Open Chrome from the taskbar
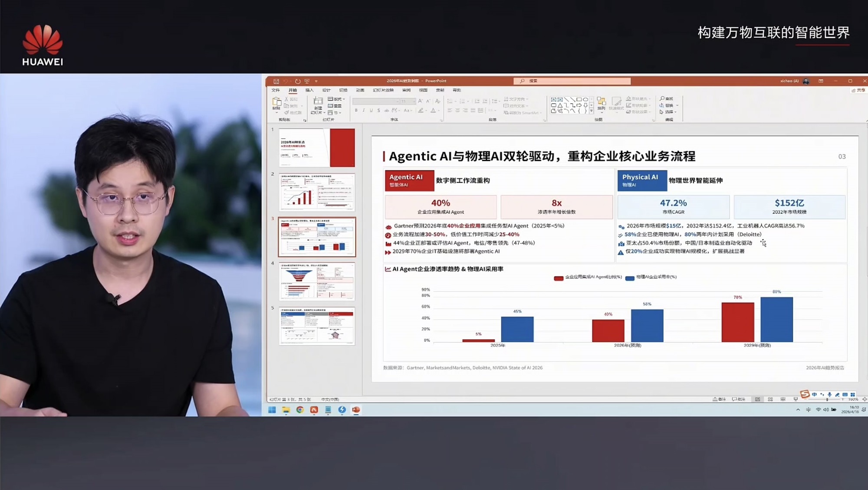Viewport: 868px width, 490px height. (300, 410)
